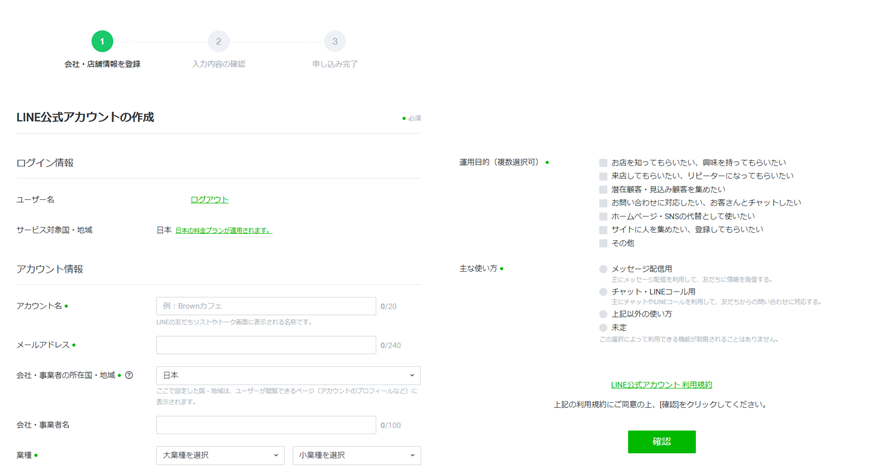Click the green 確認 button
Viewport: 886px width, 471px height.
click(662, 442)
